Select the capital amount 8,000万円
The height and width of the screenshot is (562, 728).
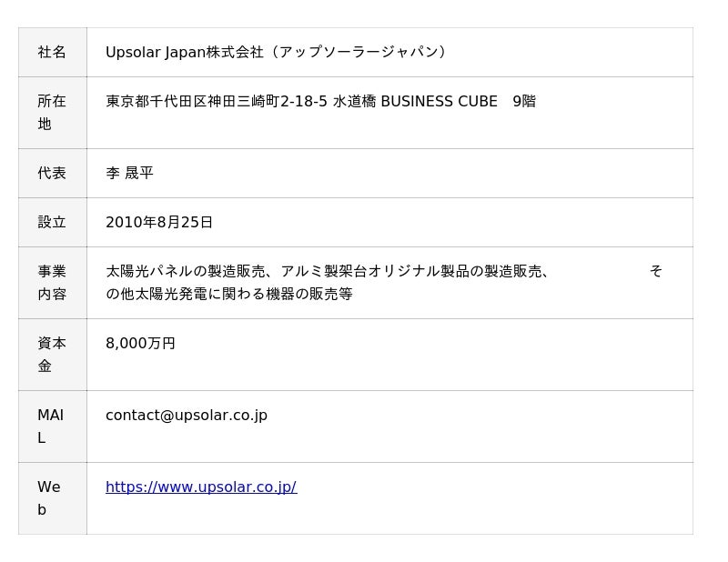[140, 344]
